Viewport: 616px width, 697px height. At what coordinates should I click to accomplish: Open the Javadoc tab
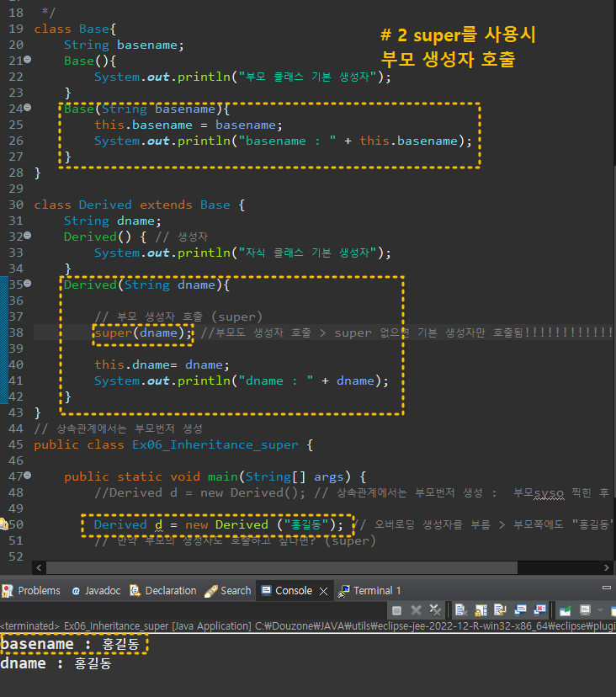96,591
